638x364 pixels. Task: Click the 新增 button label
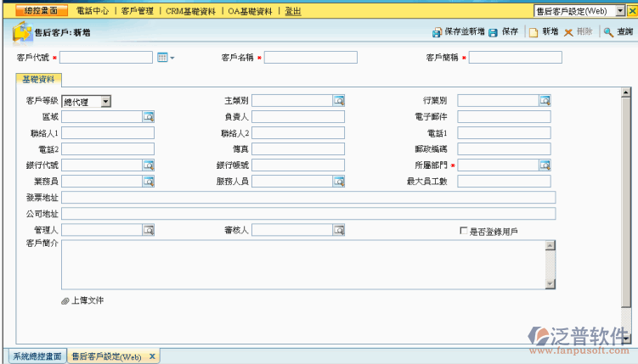tap(550, 31)
